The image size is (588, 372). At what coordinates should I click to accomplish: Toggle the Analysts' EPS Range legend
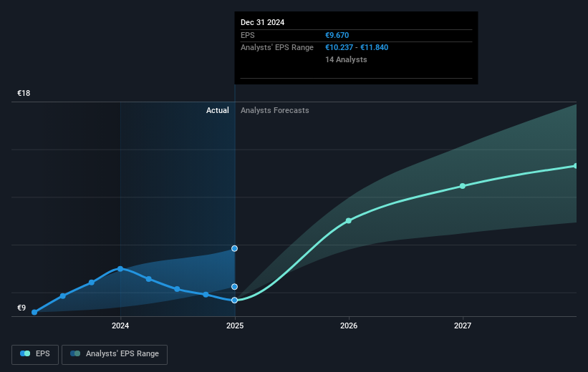pyautogui.click(x=115, y=354)
